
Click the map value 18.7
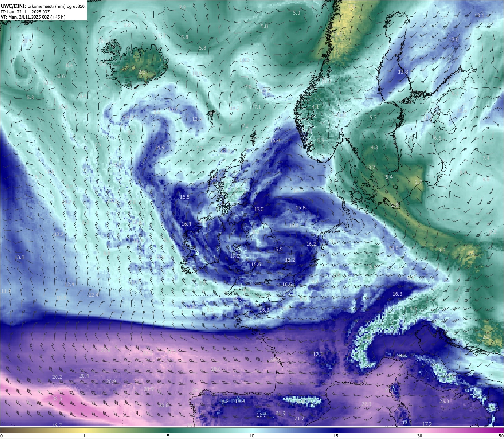click(x=57, y=425)
